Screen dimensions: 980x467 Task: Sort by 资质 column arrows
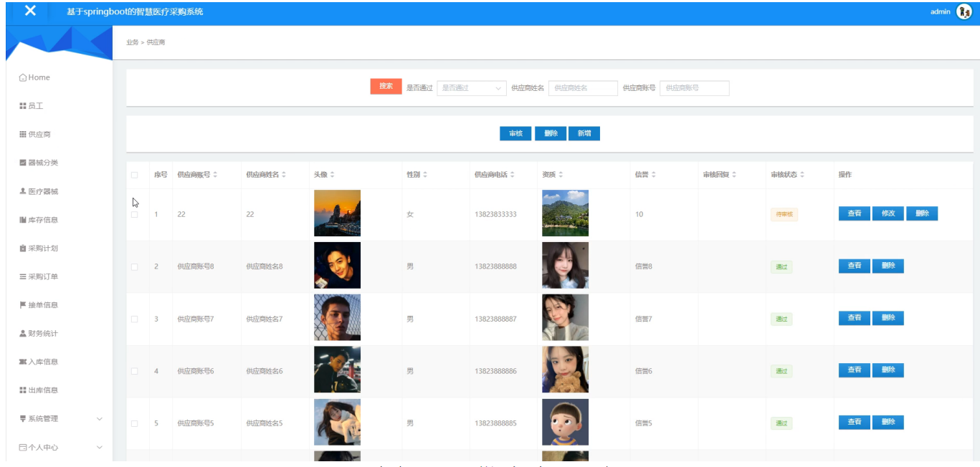click(561, 175)
